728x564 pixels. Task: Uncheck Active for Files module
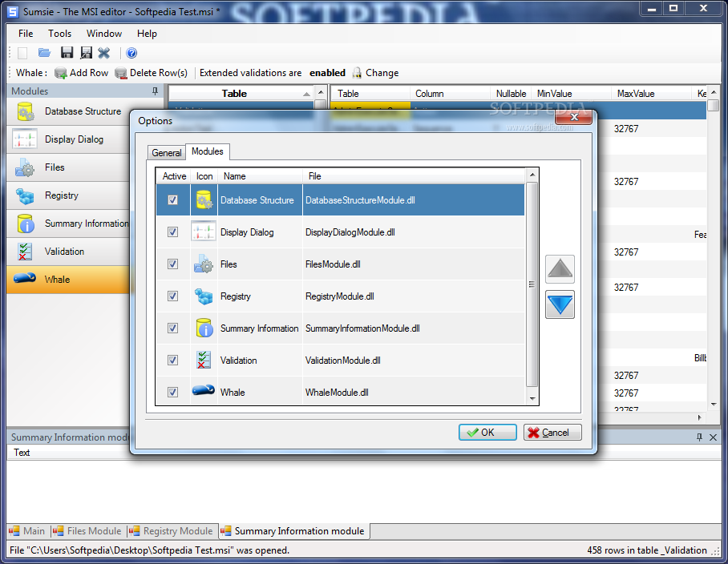point(172,264)
